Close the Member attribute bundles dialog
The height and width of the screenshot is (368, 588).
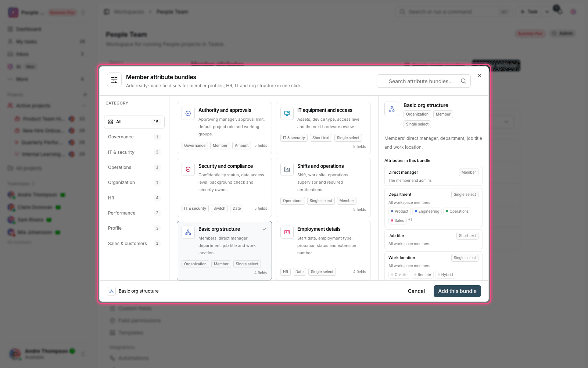[x=480, y=75]
